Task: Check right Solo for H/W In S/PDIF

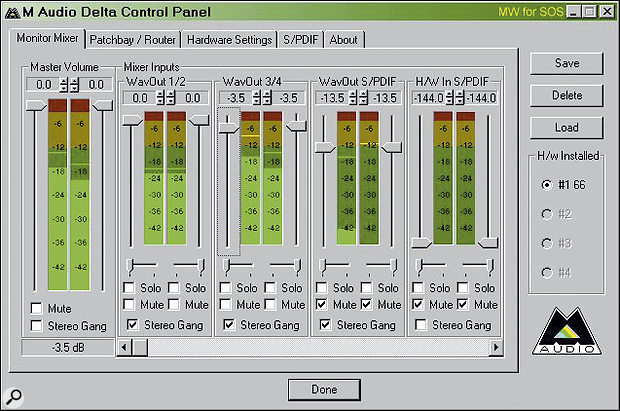Action: click(x=462, y=288)
